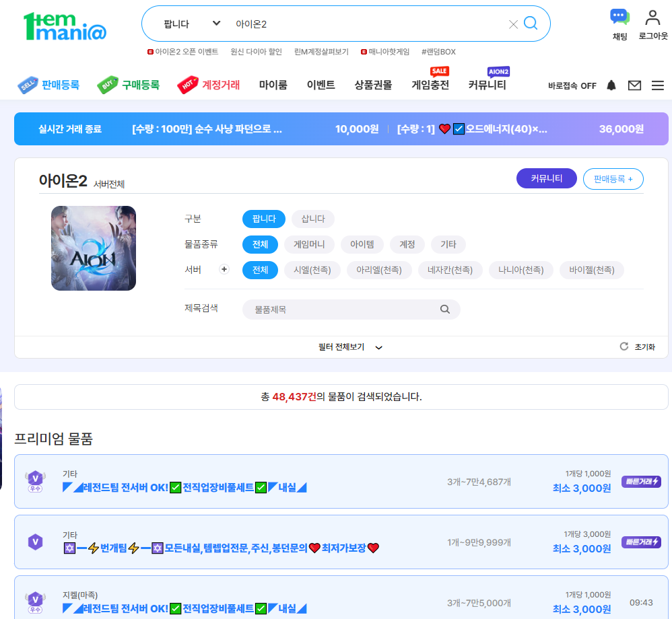Select 전체 under 물품종류

[x=260, y=245]
